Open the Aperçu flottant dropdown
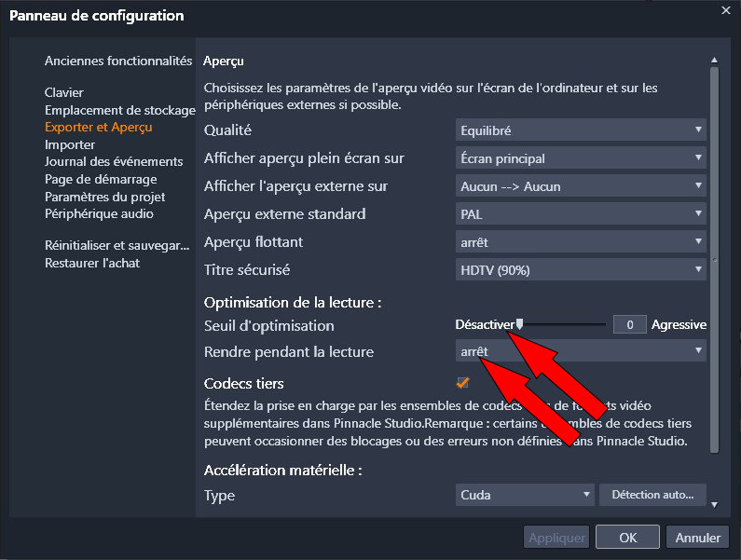This screenshot has width=741, height=560. (x=582, y=242)
